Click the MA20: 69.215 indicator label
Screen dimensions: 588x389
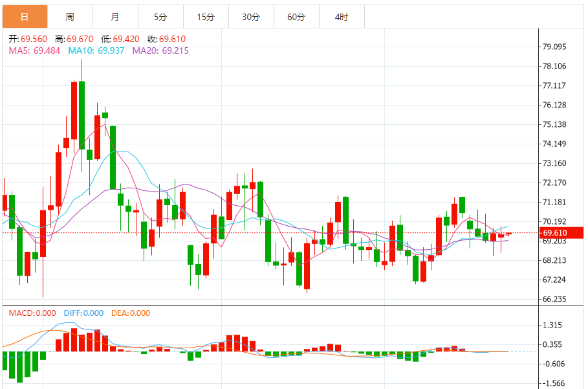click(160, 50)
